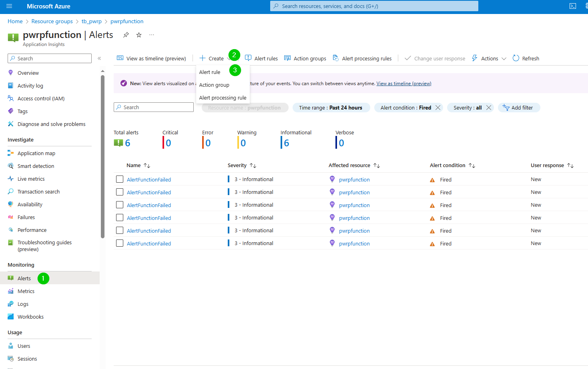Choose Alert processing rule in Create menu
The image size is (588, 369).
coord(223,98)
